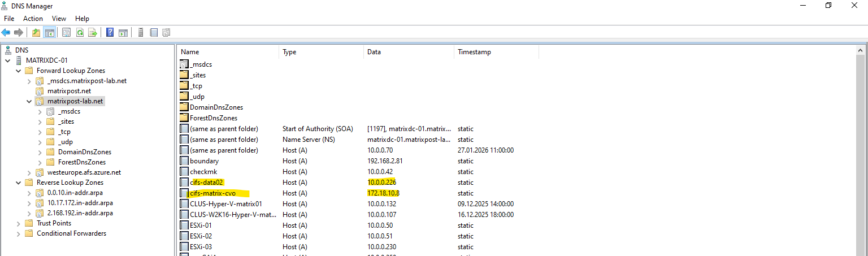The width and height of the screenshot is (868, 256).
Task: Collapse the Reverse Lookup Zones folder
Action: pyautogui.click(x=19, y=183)
